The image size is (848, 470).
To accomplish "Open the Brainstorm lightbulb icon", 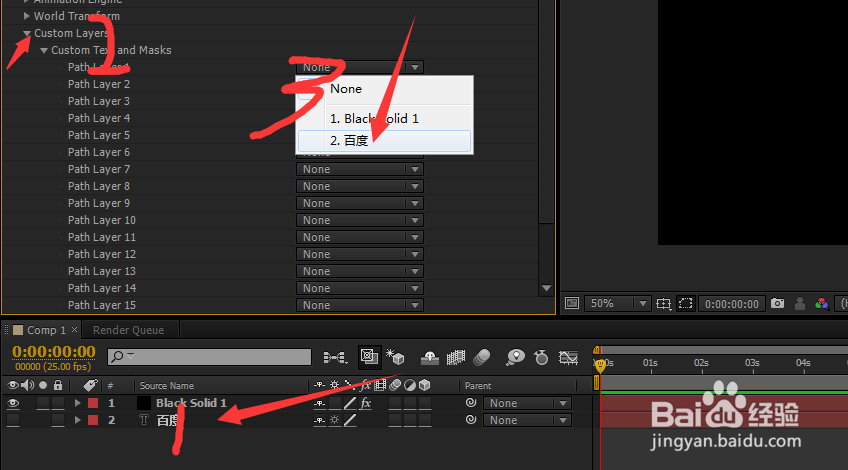I will tap(515, 357).
